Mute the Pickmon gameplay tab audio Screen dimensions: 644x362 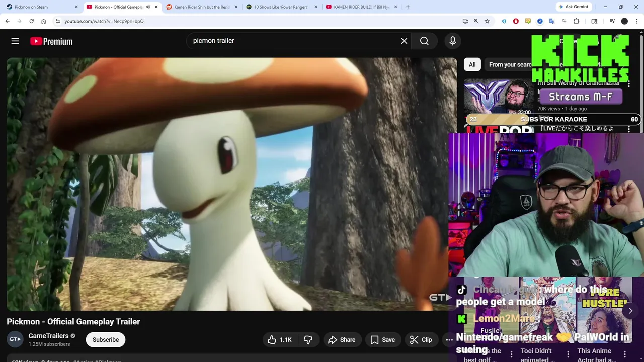point(148,7)
